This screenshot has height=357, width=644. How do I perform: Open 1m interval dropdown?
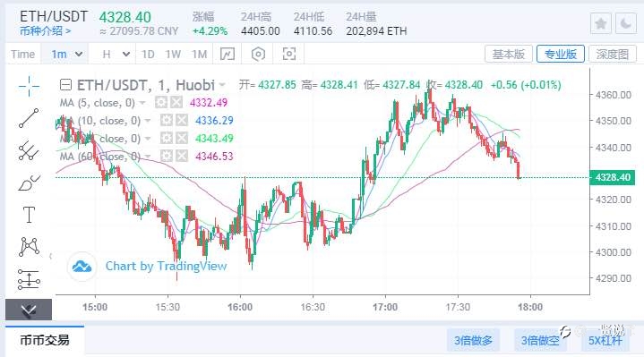79,55
